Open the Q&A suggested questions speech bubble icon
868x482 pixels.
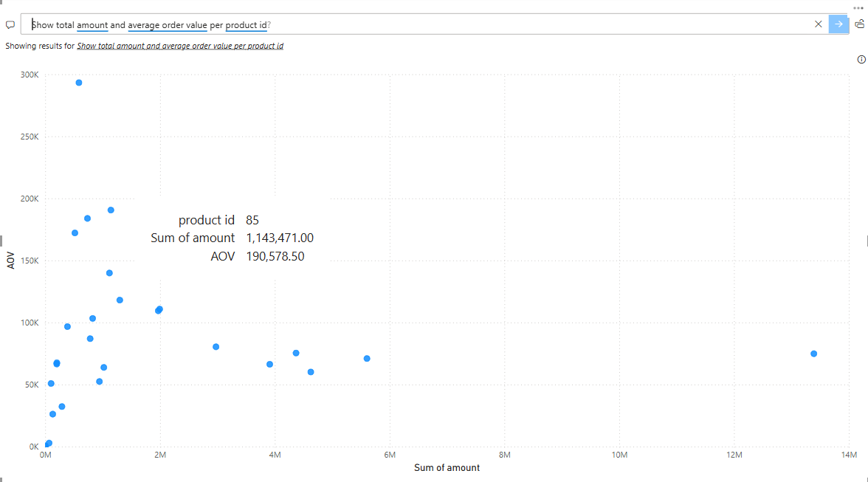click(10, 24)
